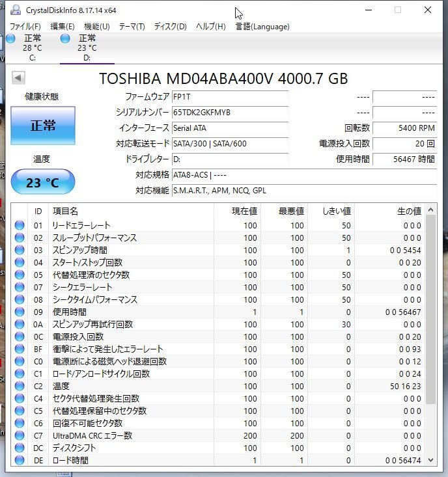
Task: Click the 生の値 column header
Action: click(389, 211)
